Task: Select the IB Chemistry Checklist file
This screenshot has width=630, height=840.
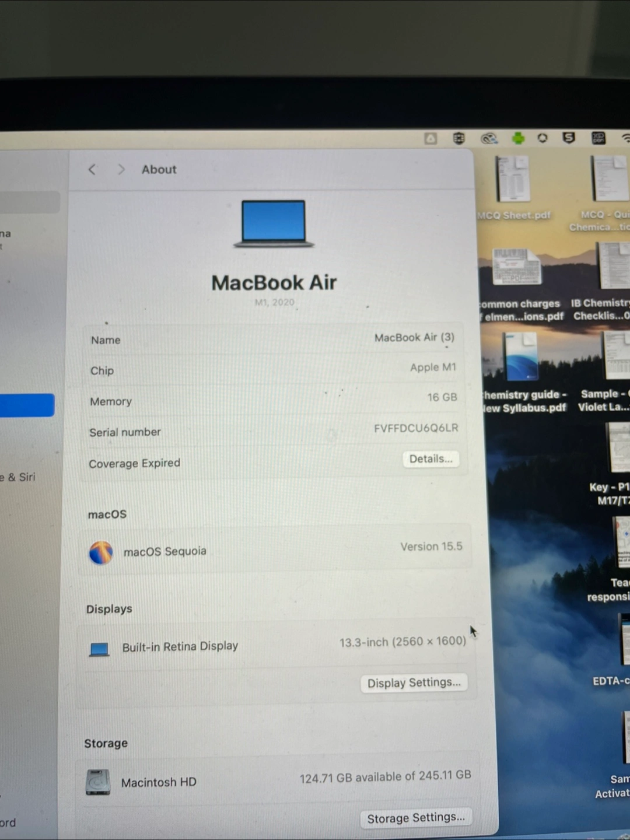Action: click(x=602, y=282)
